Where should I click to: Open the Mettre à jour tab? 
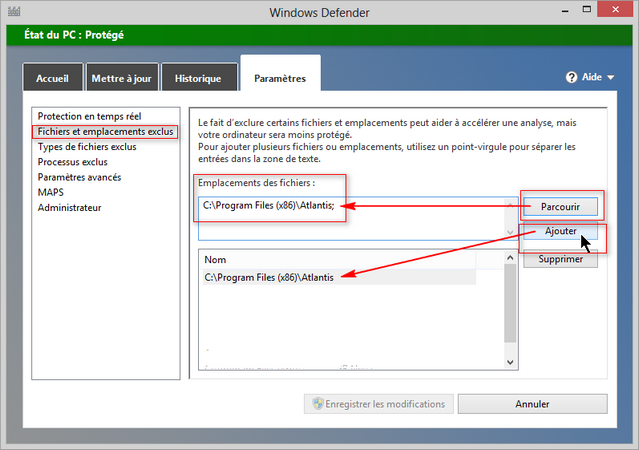point(121,77)
